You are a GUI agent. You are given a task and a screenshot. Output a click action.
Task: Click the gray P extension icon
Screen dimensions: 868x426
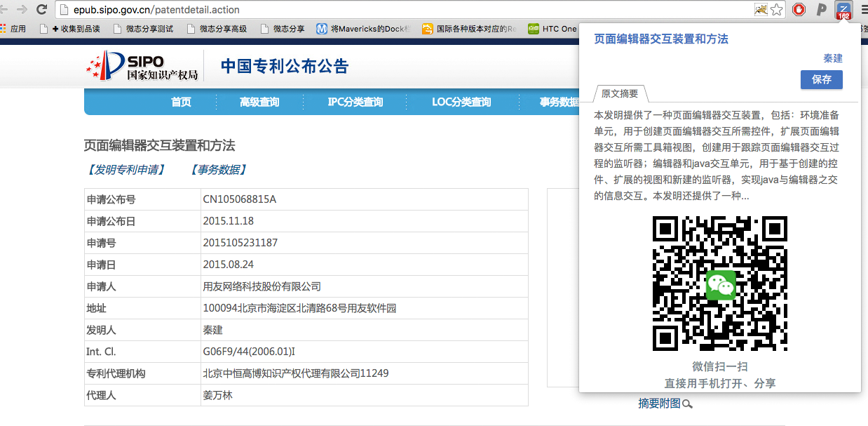click(x=822, y=10)
